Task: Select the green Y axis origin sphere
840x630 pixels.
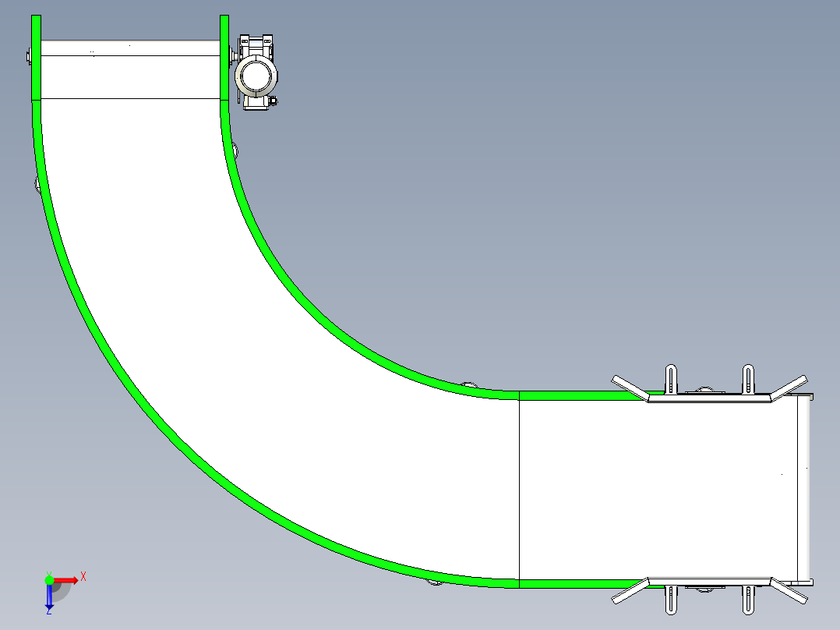Action: click(49, 579)
